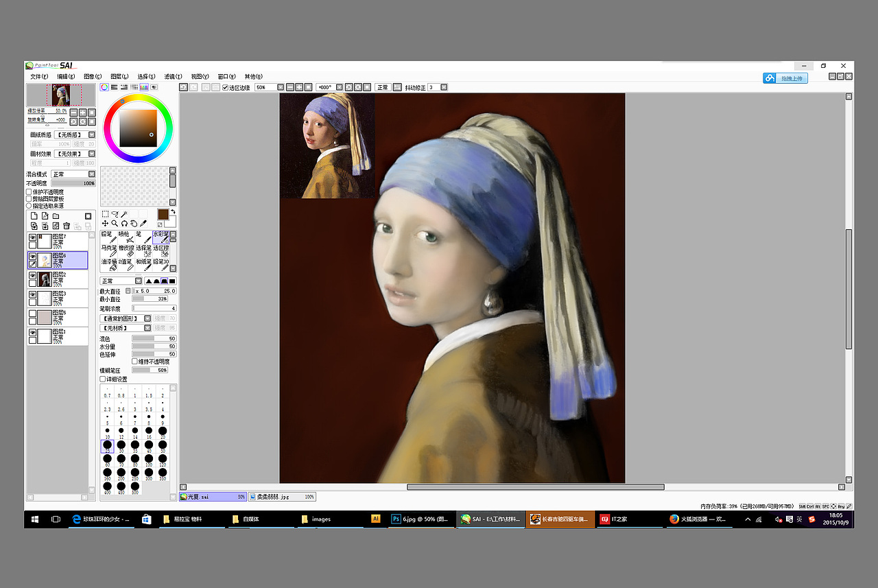Screen dimensions: 878x588
Task: Show hidden layer 图层5
Action: (x=32, y=314)
